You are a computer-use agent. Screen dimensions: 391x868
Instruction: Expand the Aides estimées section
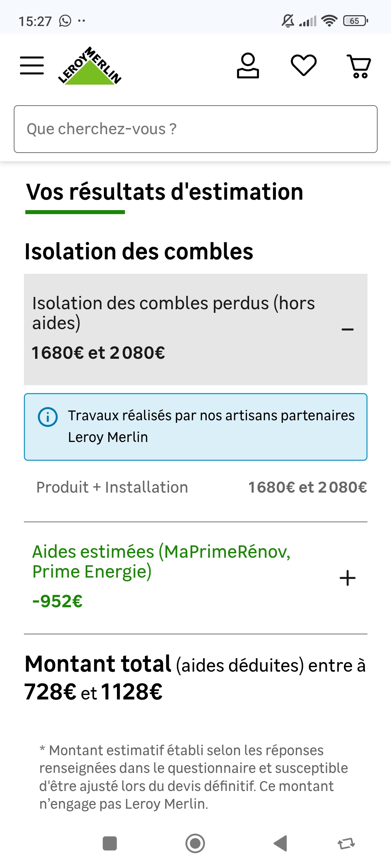click(x=348, y=578)
